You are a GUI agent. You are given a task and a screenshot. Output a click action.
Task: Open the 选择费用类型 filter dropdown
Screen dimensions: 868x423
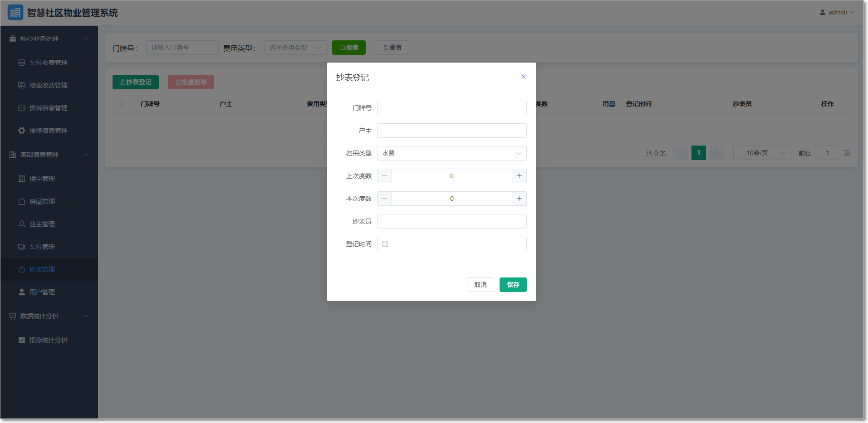click(296, 48)
